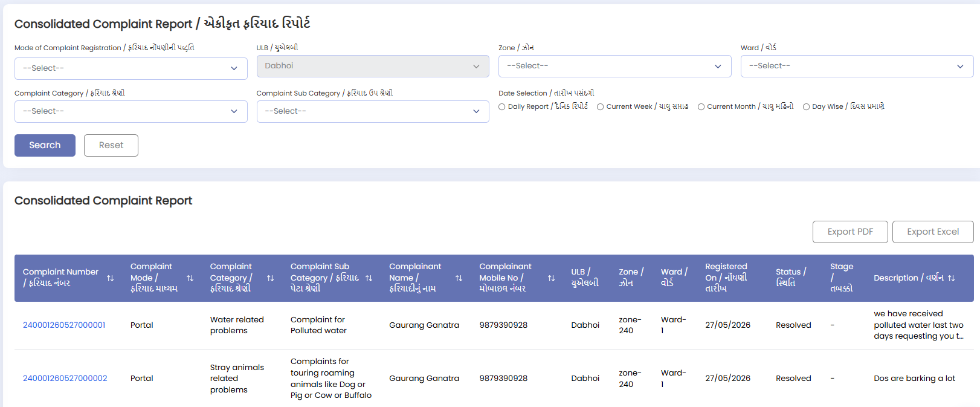
Task: Click the touring roaming animals sub-category cell
Action: pos(331,379)
